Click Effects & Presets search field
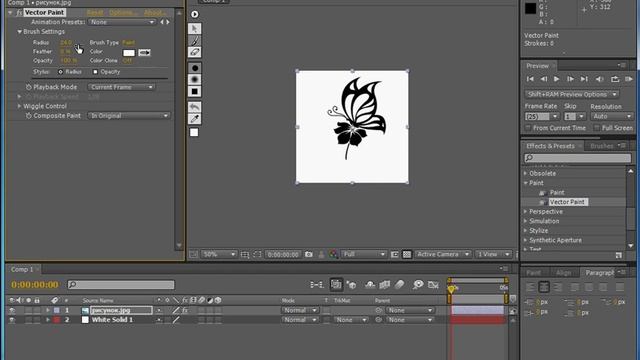Image resolution: width=640 pixels, height=360 pixels. point(578,158)
